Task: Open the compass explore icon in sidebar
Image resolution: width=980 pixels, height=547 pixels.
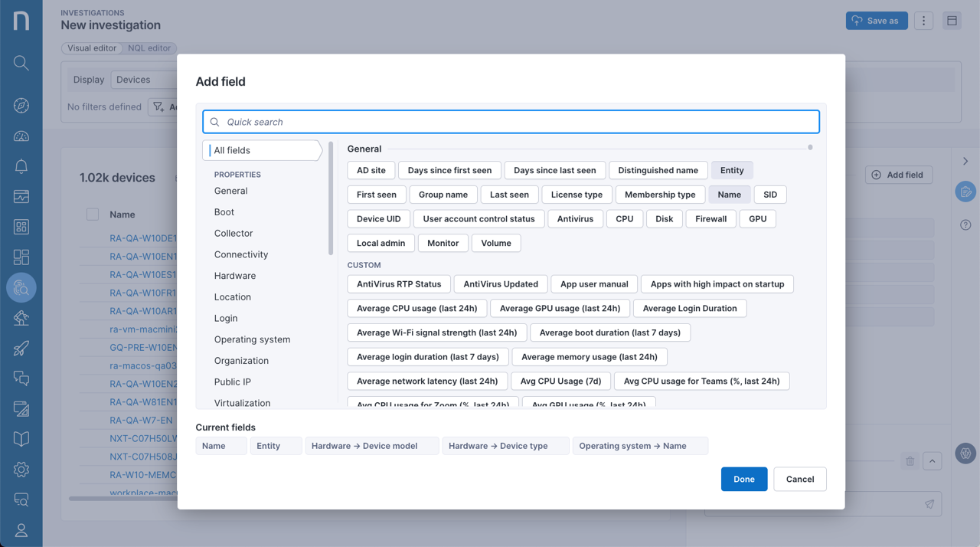Action: (x=21, y=106)
